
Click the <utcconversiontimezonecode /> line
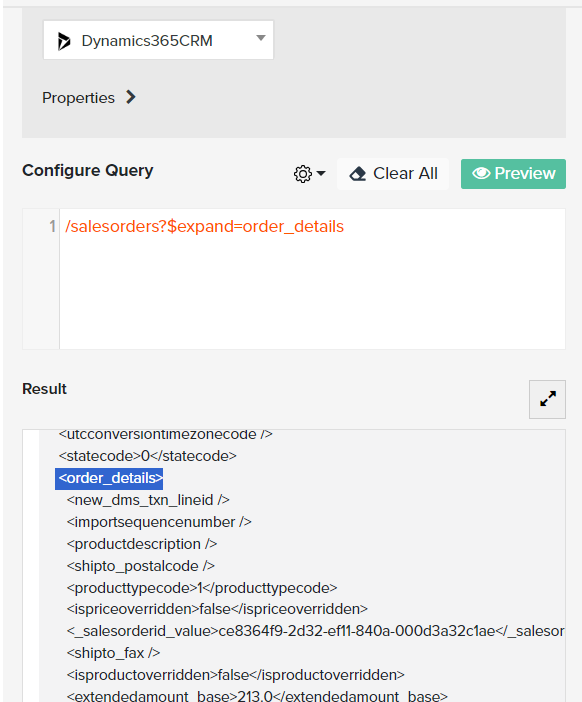click(166, 435)
